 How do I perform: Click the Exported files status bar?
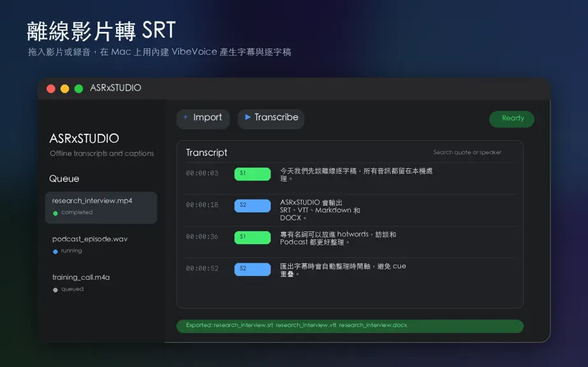coord(350,326)
